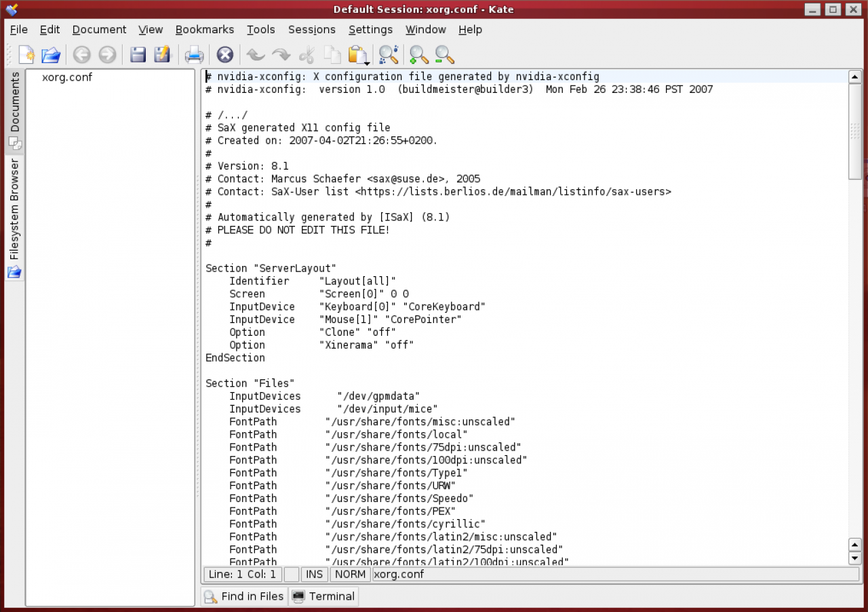
Task: Open the Filesystem Browser sidebar tab
Action: tap(14, 217)
